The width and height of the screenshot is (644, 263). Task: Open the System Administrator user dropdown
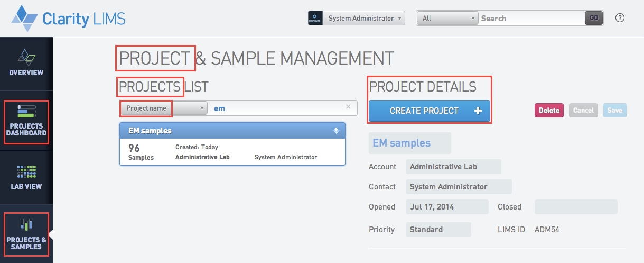(365, 18)
